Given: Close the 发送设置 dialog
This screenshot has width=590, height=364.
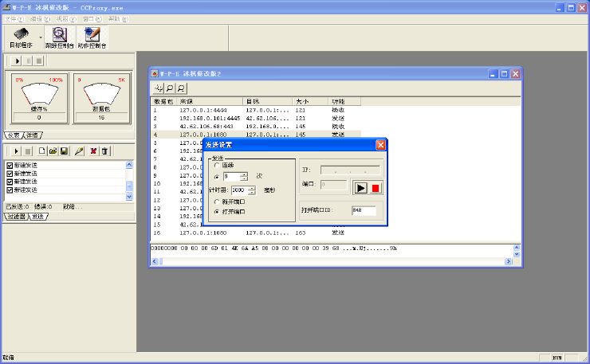Looking at the screenshot, I should coord(380,145).
